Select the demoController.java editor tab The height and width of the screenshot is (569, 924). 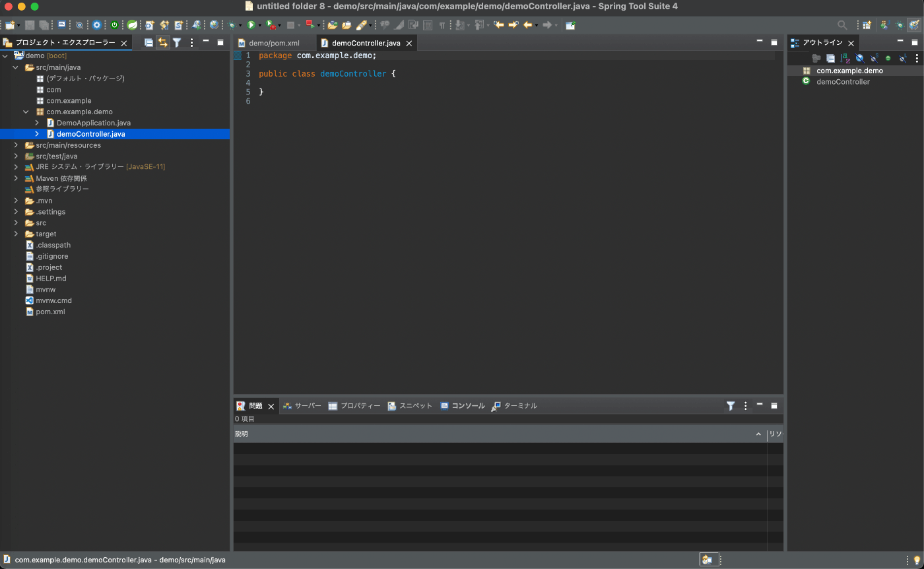pos(366,43)
